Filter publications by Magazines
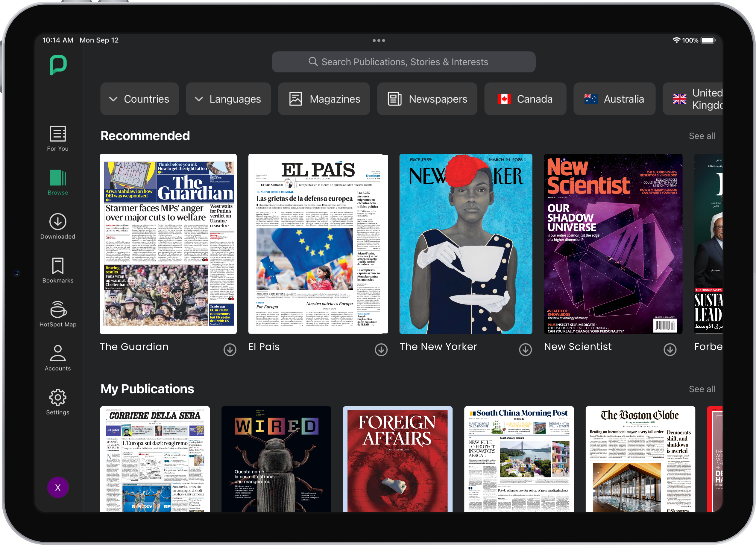The image size is (756, 545). (x=324, y=99)
